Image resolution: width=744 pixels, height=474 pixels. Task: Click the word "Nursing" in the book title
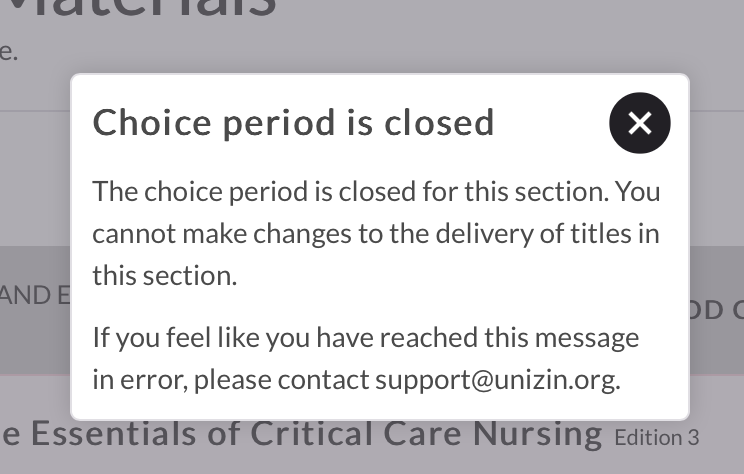[x=538, y=436]
